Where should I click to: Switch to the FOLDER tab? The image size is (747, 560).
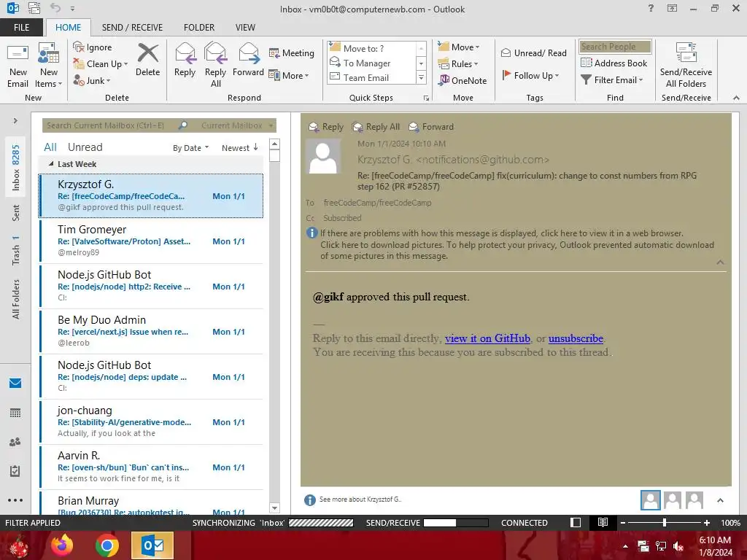[x=199, y=27]
